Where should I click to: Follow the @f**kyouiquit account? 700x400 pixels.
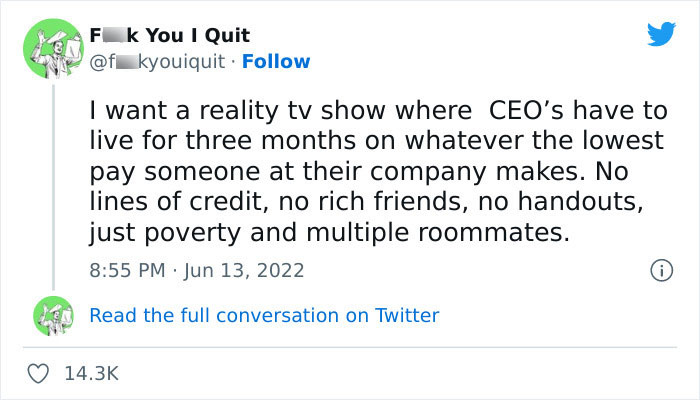tap(278, 61)
